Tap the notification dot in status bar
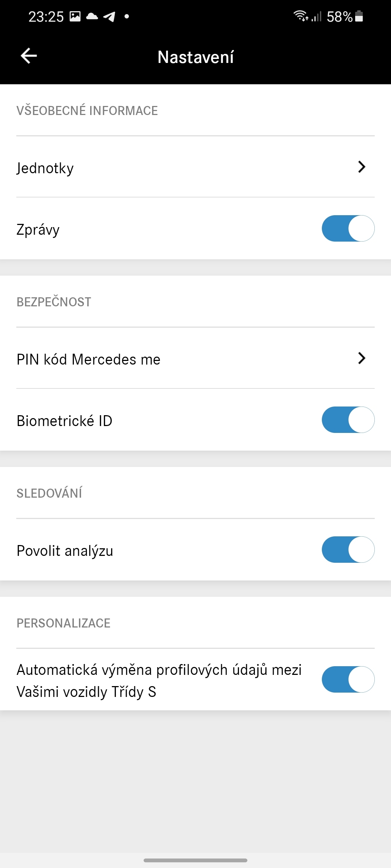This screenshot has height=868, width=391. coord(126,16)
